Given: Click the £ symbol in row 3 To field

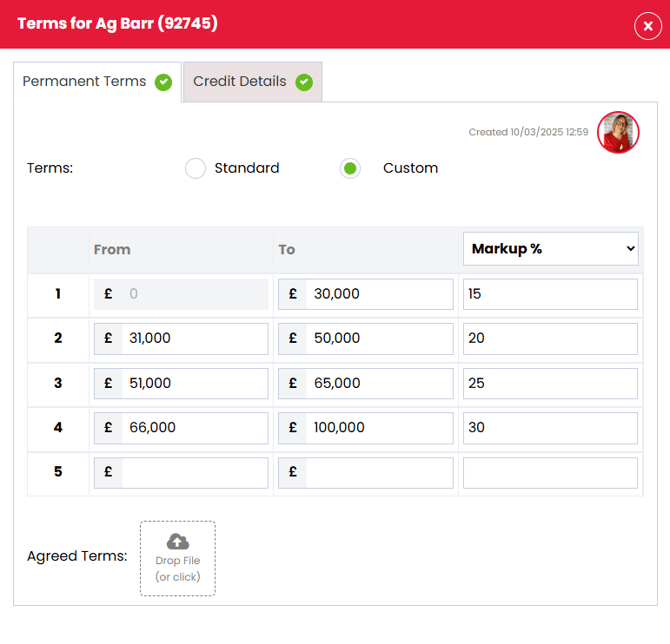Looking at the screenshot, I should pyautogui.click(x=293, y=383).
